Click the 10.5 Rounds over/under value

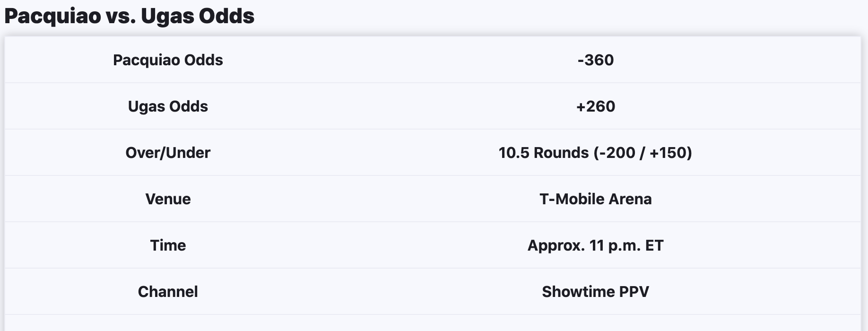click(595, 153)
